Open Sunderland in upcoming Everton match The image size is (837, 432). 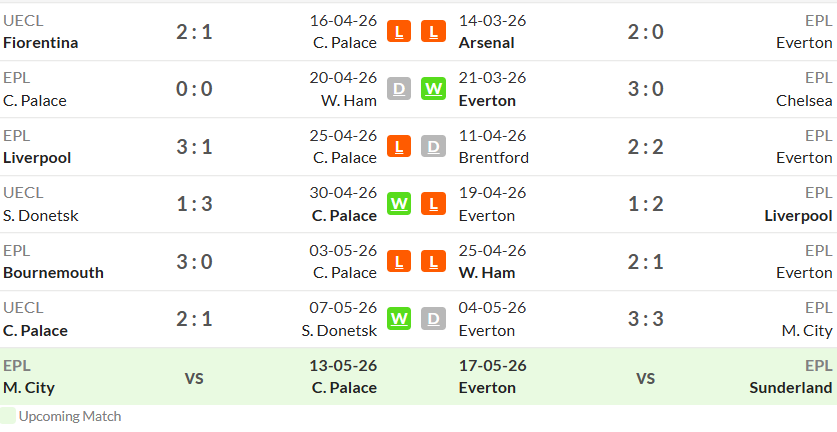(x=791, y=388)
